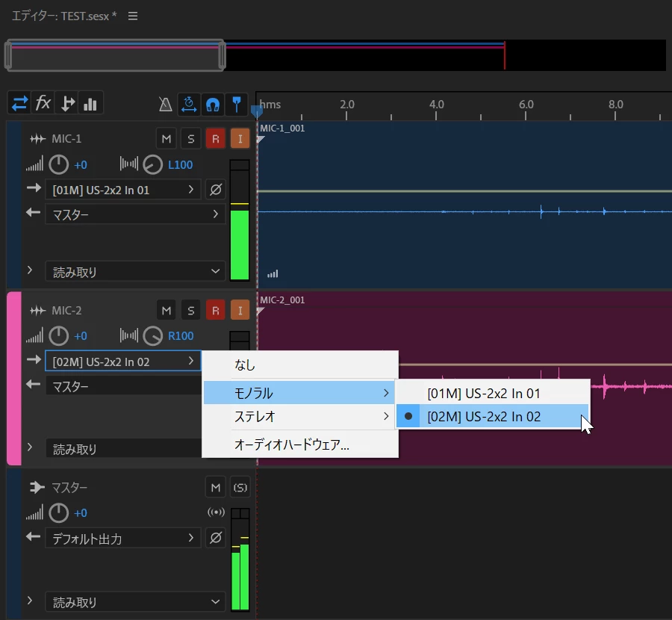Click MIC-1 track waveform icon
Screen dimensions: 672x620
pyautogui.click(x=38, y=138)
